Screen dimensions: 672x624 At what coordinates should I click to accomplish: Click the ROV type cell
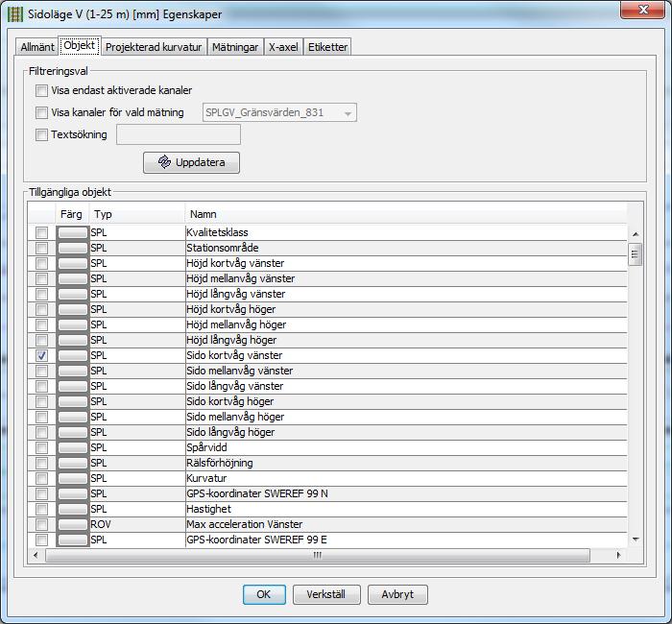click(x=137, y=524)
